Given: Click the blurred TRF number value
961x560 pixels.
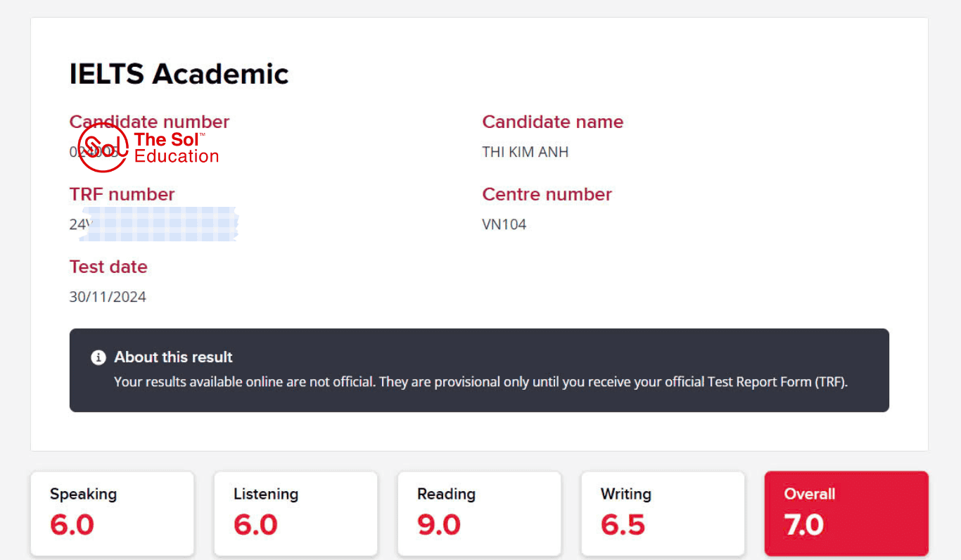Looking at the screenshot, I should pyautogui.click(x=158, y=224).
